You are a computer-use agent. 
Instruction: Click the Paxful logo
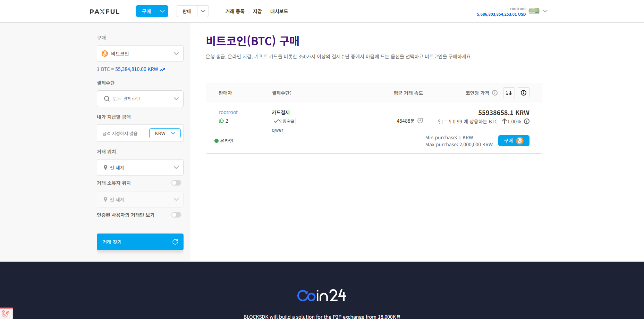click(104, 11)
